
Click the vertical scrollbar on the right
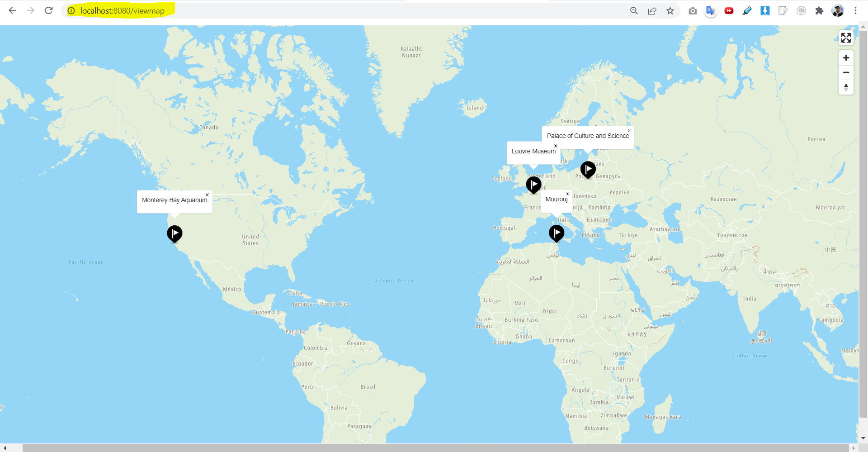pyautogui.click(x=863, y=224)
